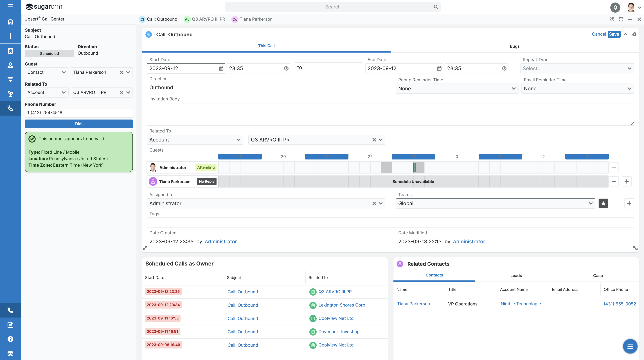The width and height of the screenshot is (644, 360).
Task: Collapse the record view with the chevron
Action: pos(626,34)
